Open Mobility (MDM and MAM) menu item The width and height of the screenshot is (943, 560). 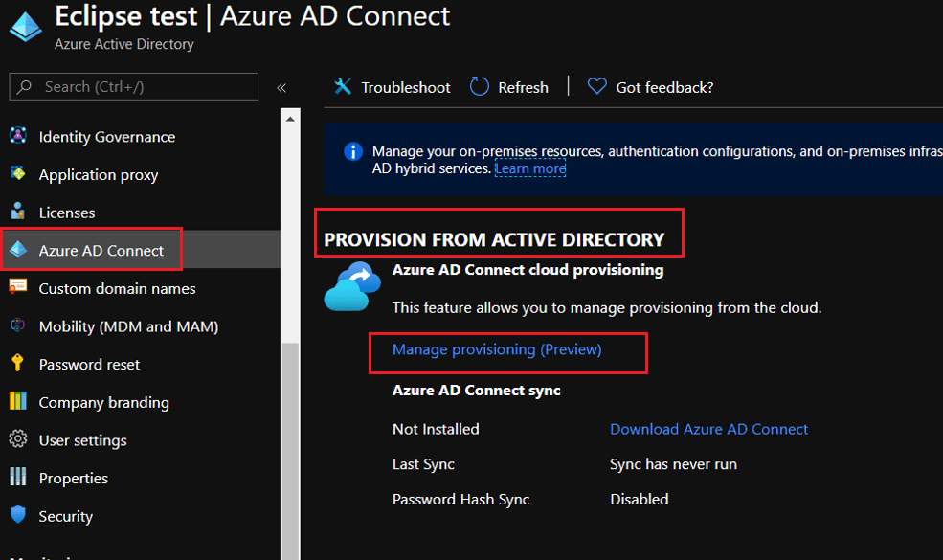click(x=128, y=326)
